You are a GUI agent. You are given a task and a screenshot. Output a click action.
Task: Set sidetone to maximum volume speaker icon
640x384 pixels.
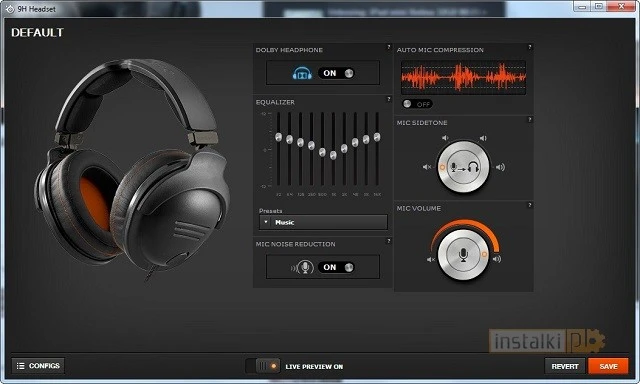500,167
